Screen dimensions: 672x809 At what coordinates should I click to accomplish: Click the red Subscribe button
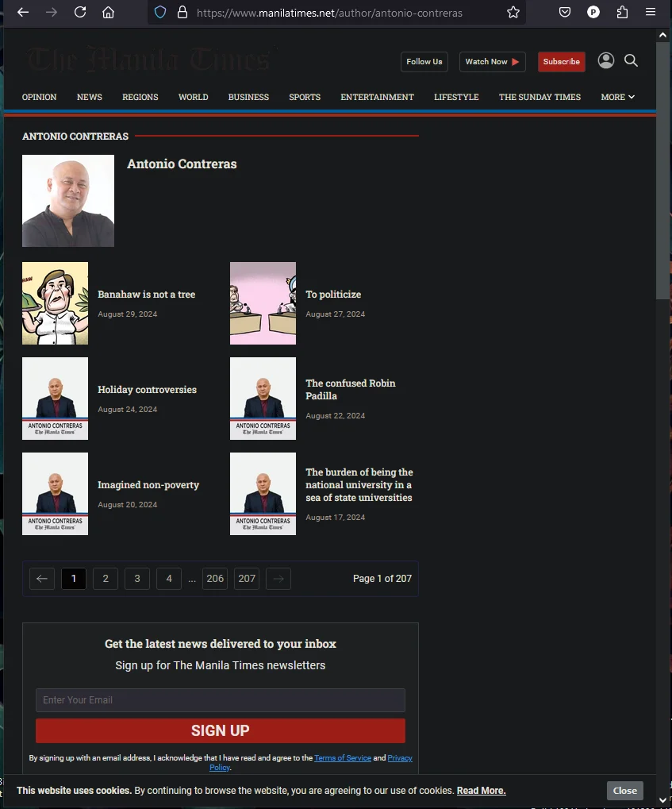(562, 62)
